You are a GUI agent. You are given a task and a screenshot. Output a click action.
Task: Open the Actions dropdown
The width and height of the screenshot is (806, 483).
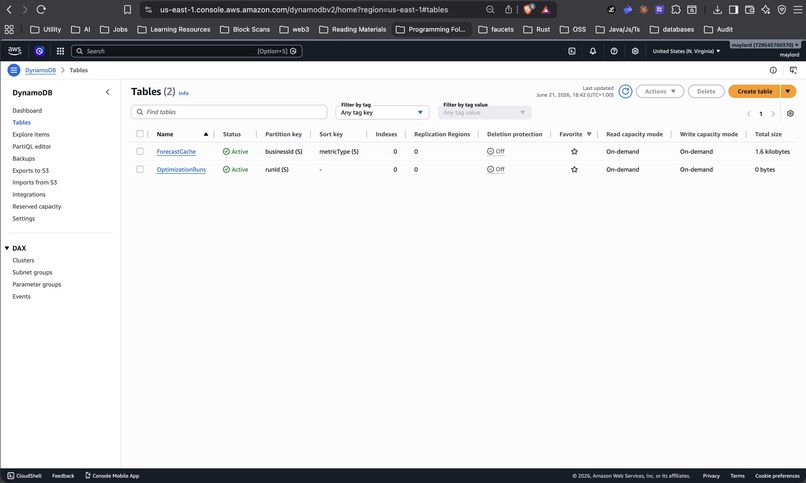(x=660, y=91)
